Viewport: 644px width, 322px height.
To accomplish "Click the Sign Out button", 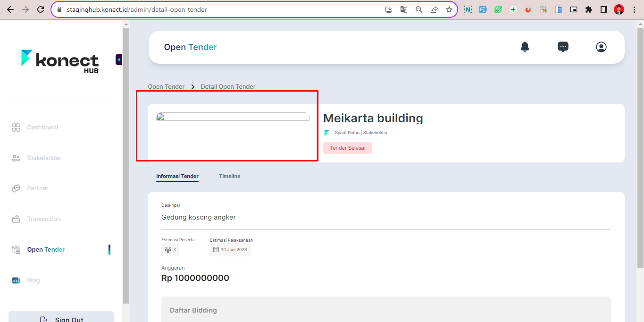I will pyautogui.click(x=61, y=316).
